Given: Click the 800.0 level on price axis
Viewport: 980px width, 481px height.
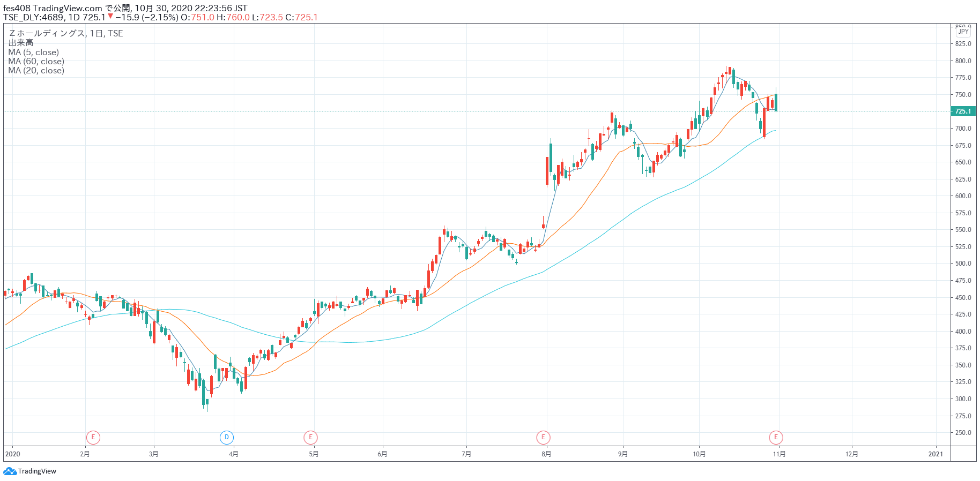Looking at the screenshot, I should (x=963, y=61).
